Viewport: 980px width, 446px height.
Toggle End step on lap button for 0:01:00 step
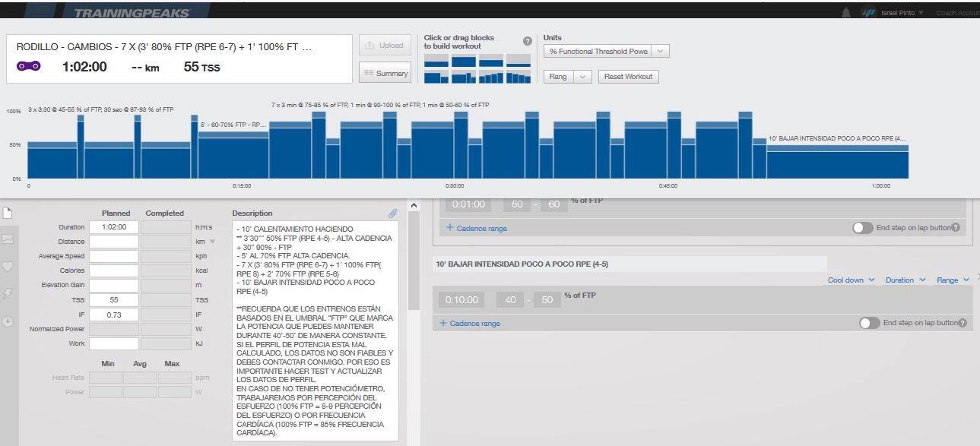click(862, 227)
